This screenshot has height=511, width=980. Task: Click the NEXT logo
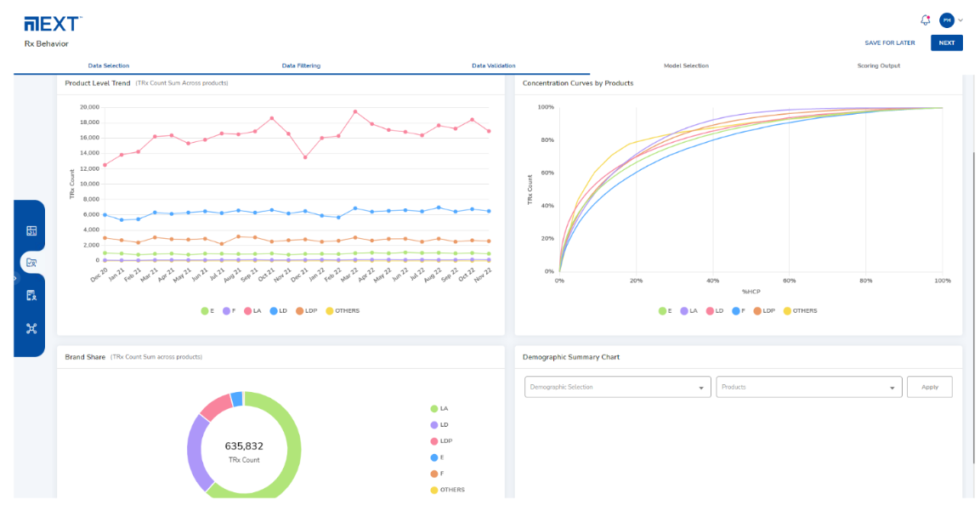(53, 23)
